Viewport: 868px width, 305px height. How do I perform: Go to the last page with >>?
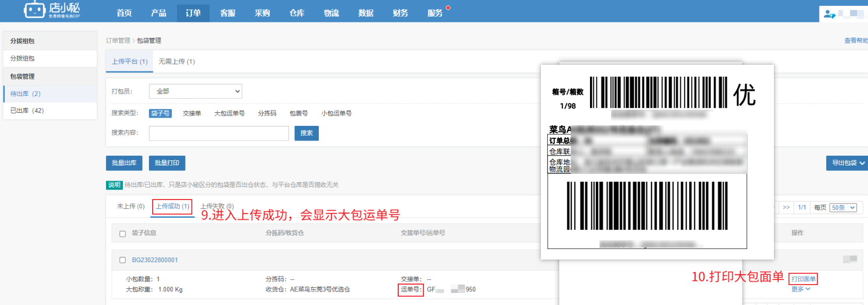click(x=786, y=207)
